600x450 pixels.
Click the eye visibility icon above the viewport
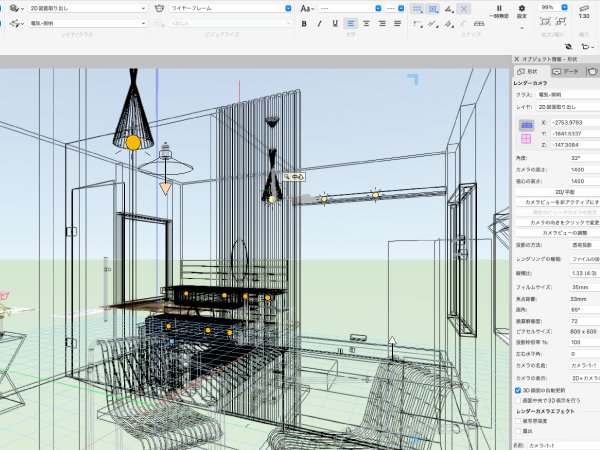(x=569, y=47)
